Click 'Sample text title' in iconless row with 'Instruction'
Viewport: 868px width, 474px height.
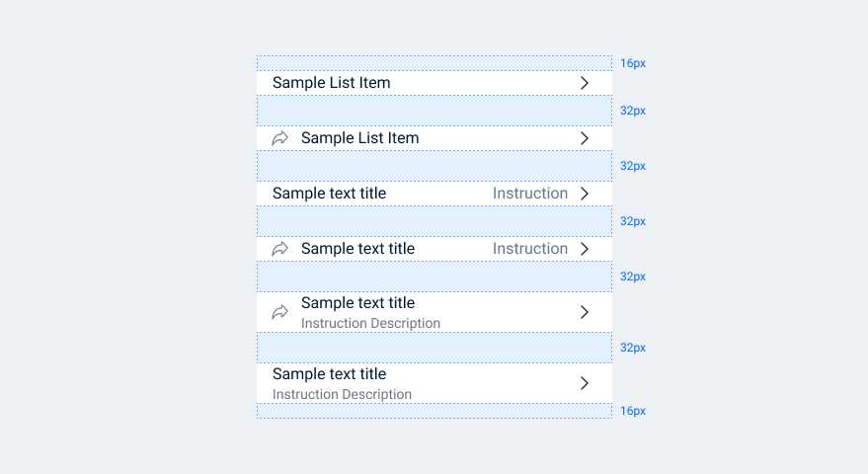pyautogui.click(x=329, y=194)
